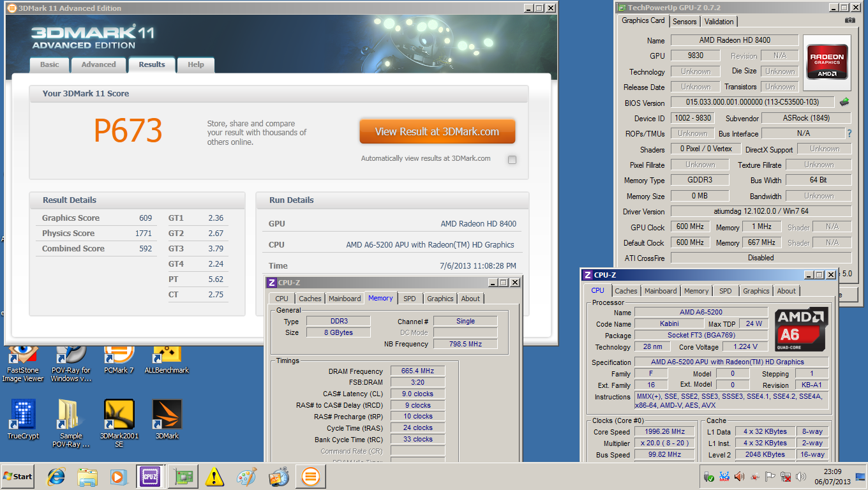Open TrueCrypt desktop shortcut

23,420
